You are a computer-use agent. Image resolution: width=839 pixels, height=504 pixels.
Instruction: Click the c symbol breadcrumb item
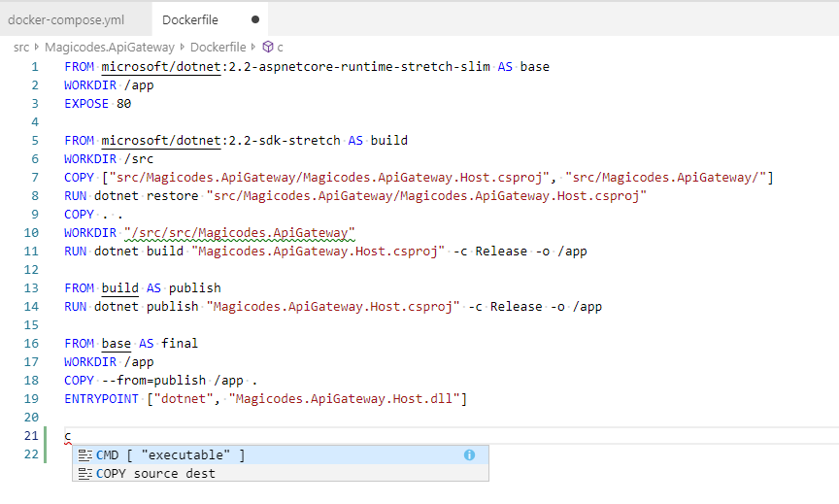281,47
